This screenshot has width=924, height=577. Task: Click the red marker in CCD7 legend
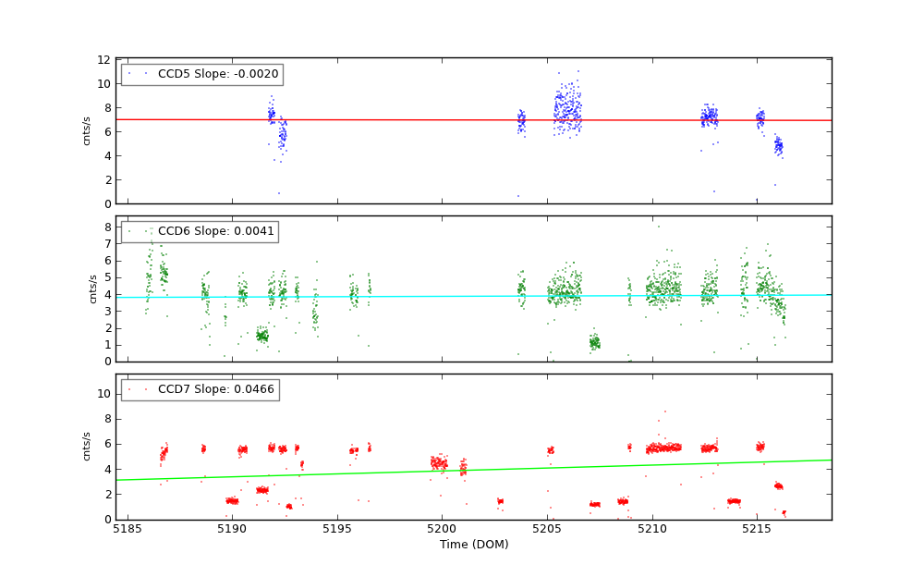[130, 389]
